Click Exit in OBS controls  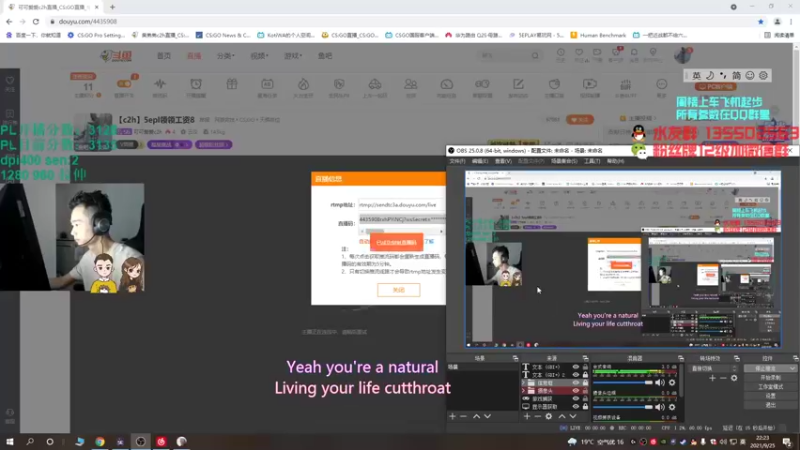click(x=770, y=405)
